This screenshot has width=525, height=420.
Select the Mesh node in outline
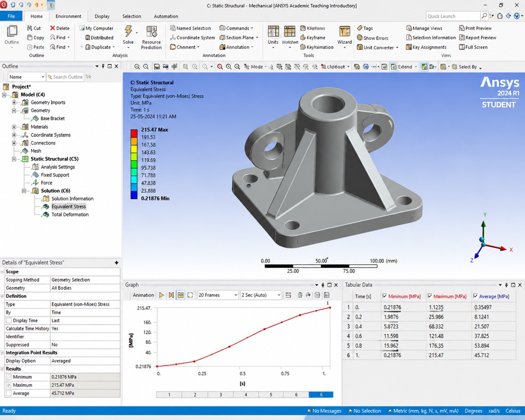36,151
